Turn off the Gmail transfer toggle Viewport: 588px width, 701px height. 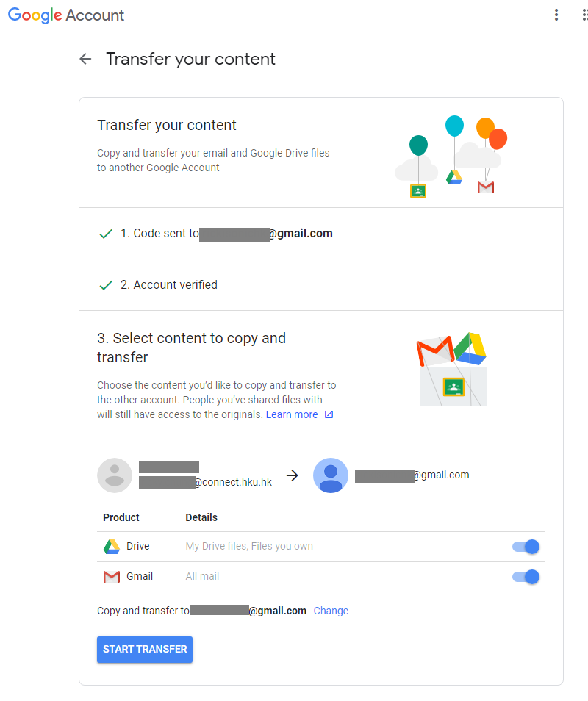[526, 577]
